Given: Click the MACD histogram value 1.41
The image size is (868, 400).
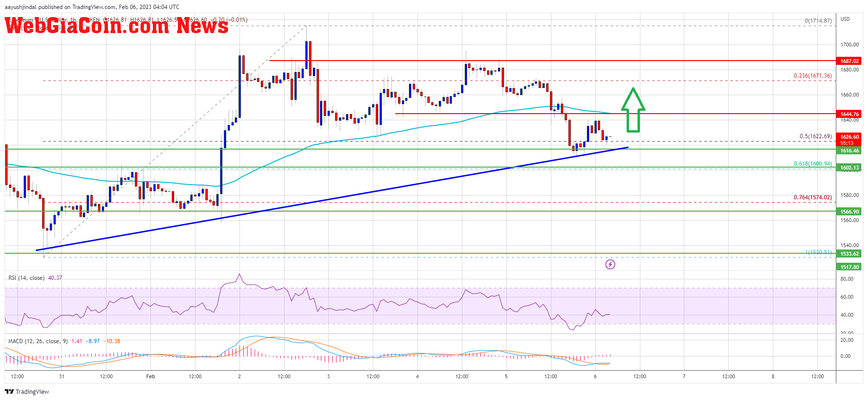Looking at the screenshot, I should [x=77, y=341].
